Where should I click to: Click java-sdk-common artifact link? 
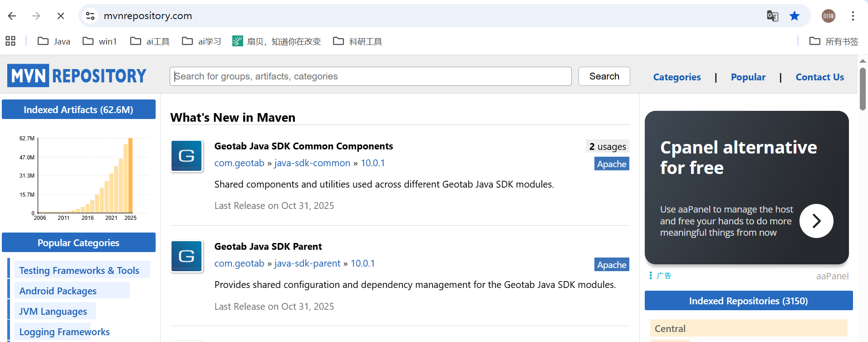(x=312, y=163)
